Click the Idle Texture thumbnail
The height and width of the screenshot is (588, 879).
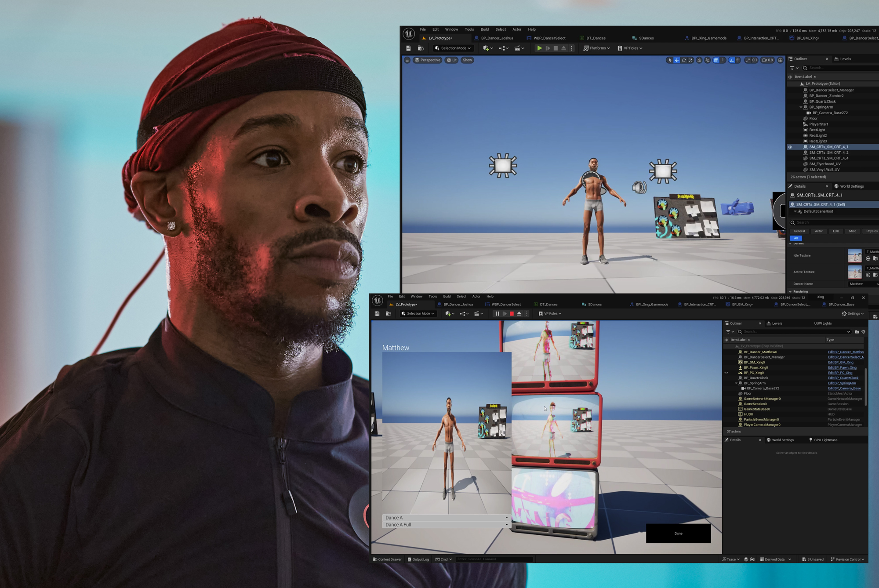click(854, 256)
